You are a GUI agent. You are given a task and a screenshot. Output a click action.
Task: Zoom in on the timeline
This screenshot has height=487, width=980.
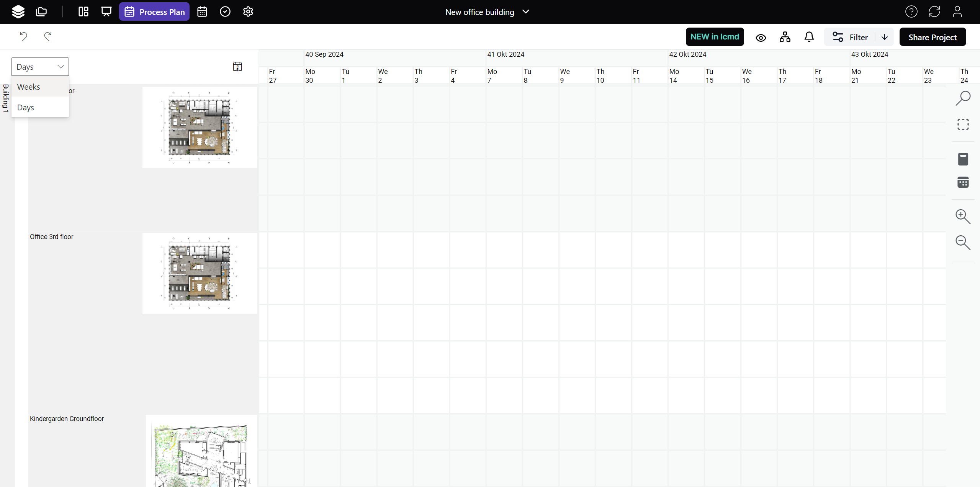(963, 216)
